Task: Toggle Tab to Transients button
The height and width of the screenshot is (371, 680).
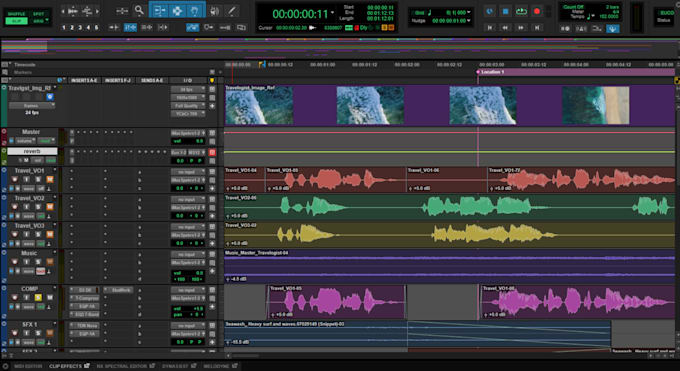Action: point(114,28)
